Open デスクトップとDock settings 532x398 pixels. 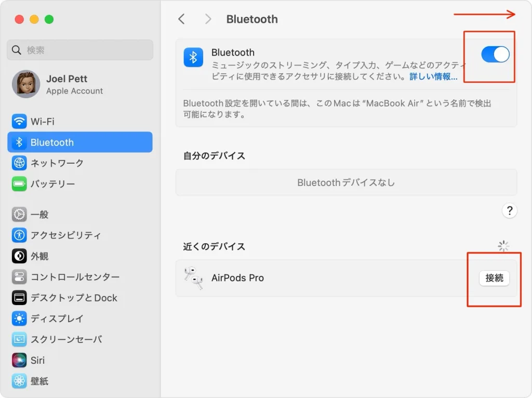tap(80, 298)
